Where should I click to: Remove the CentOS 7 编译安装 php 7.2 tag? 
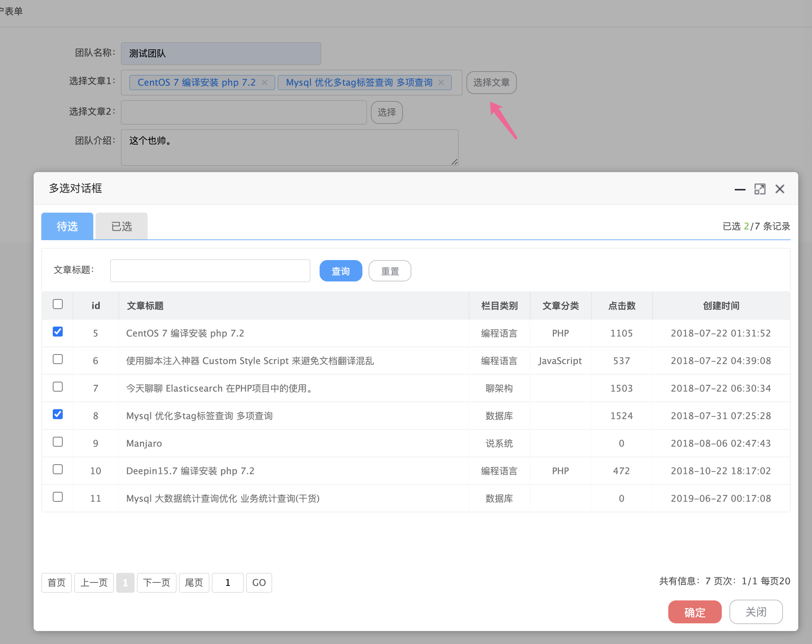click(264, 82)
